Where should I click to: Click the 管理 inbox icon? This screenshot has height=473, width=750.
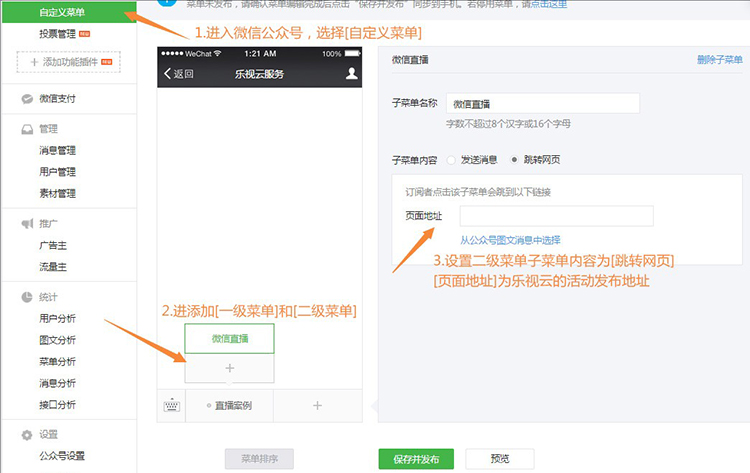pos(27,129)
